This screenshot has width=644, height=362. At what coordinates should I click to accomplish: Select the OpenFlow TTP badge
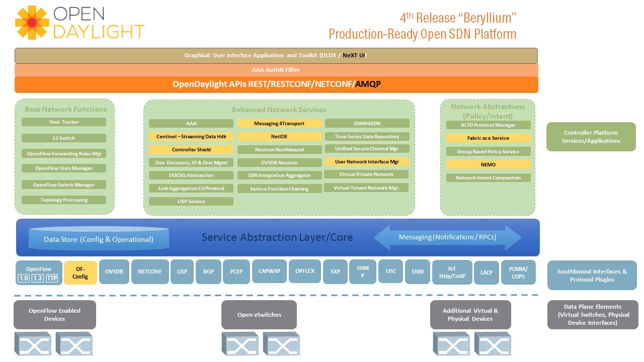click(x=53, y=278)
